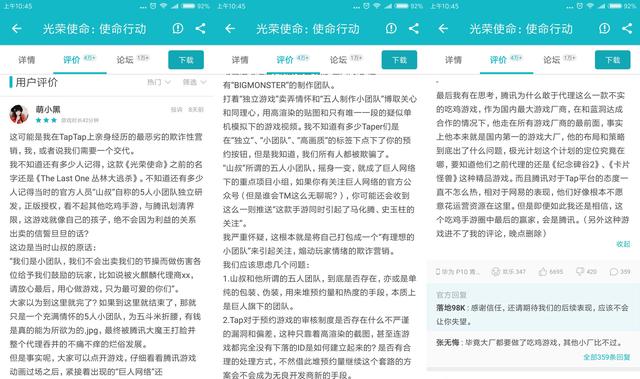Tap the share icon in the leftmost screen
This screenshot has width=640, height=379.
coord(200,28)
